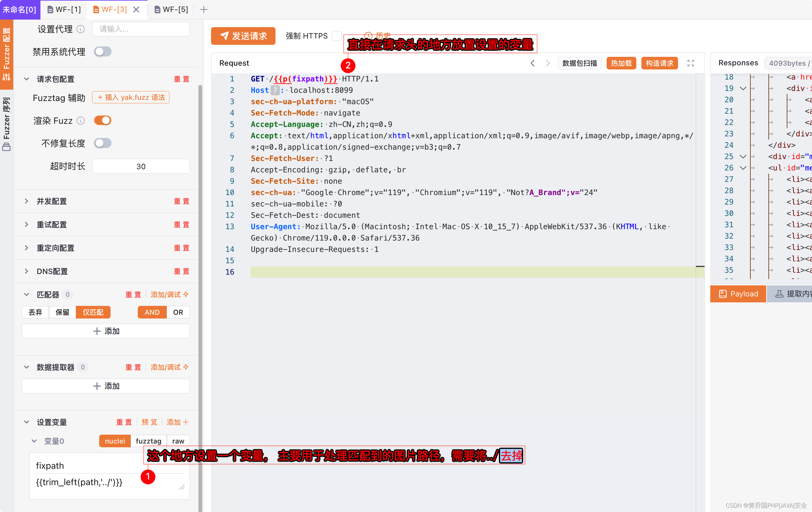Image resolution: width=812 pixels, height=512 pixels.
Task: Check the 强制 HTTPS checkbox
Action: pos(336,36)
